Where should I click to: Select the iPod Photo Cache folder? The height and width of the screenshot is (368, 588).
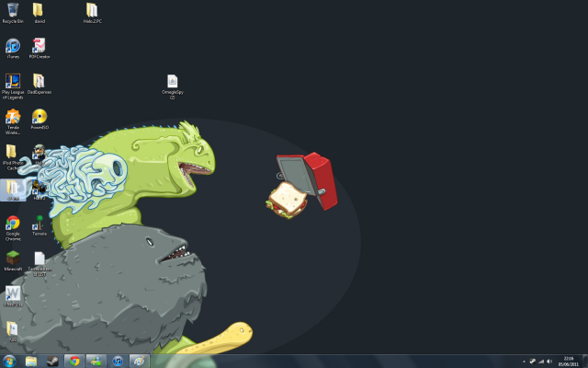[x=12, y=153]
